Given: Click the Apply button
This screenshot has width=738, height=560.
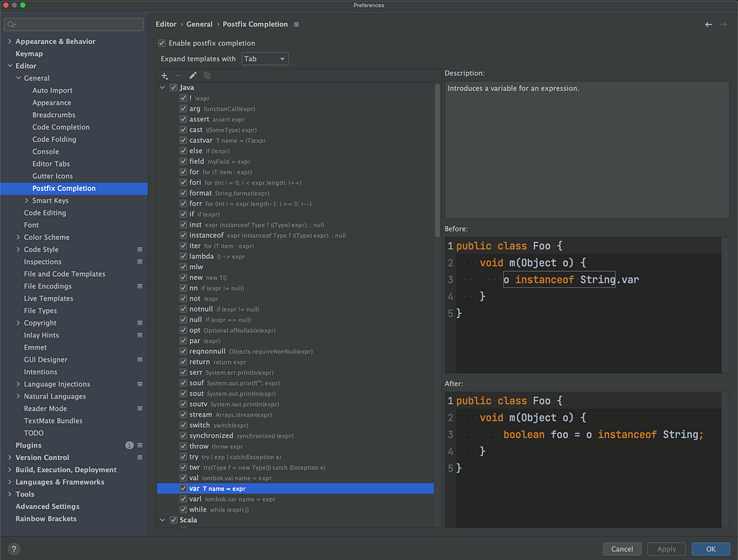Looking at the screenshot, I should (667, 548).
